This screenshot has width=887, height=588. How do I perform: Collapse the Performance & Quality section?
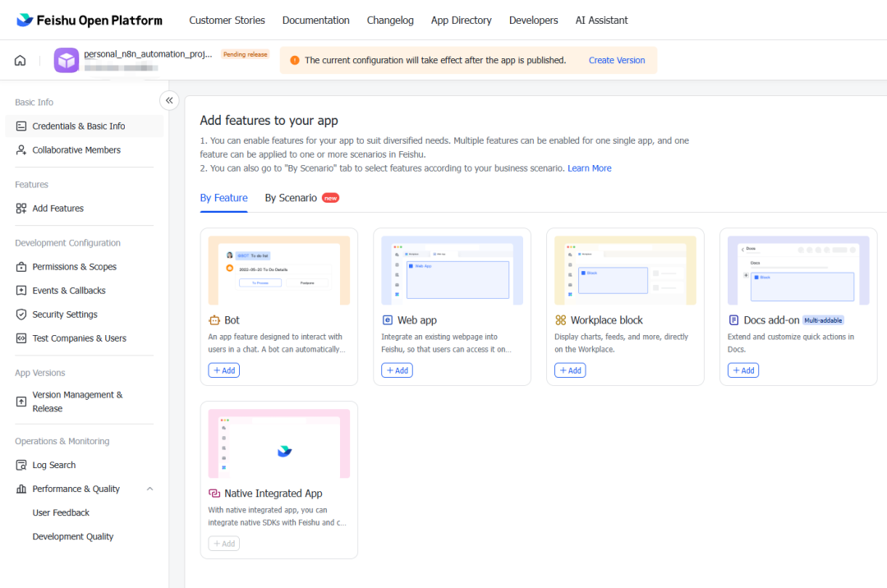click(x=149, y=489)
